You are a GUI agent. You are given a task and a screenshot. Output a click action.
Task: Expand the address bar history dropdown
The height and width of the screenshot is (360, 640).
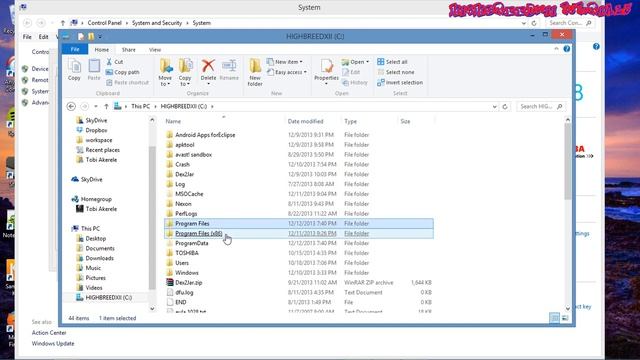click(x=495, y=107)
